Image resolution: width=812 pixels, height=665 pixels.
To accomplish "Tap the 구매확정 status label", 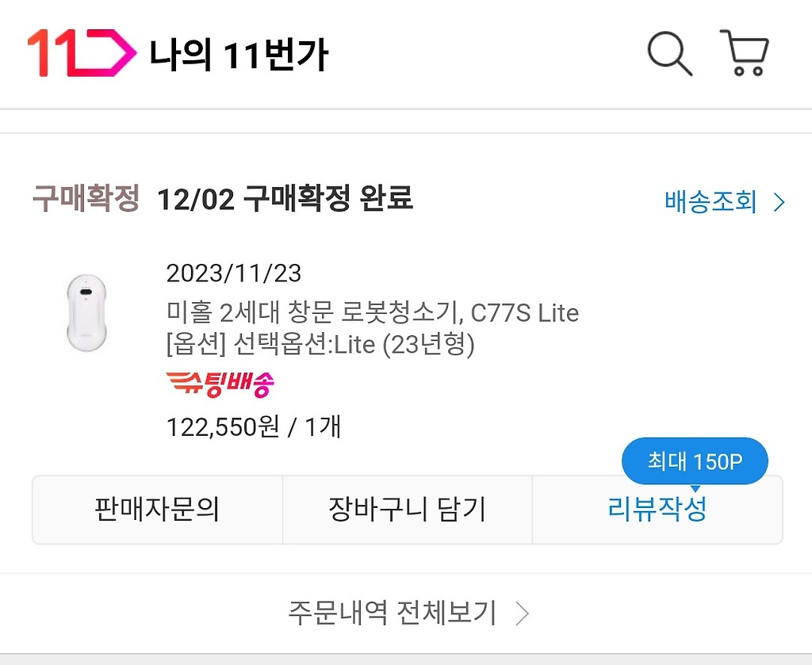I will pyautogui.click(x=86, y=198).
